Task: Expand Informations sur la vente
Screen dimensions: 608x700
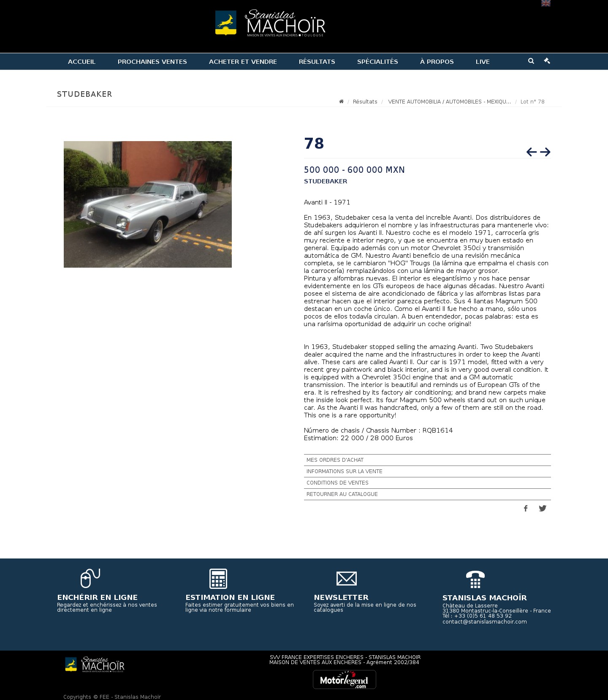Action: [427, 471]
